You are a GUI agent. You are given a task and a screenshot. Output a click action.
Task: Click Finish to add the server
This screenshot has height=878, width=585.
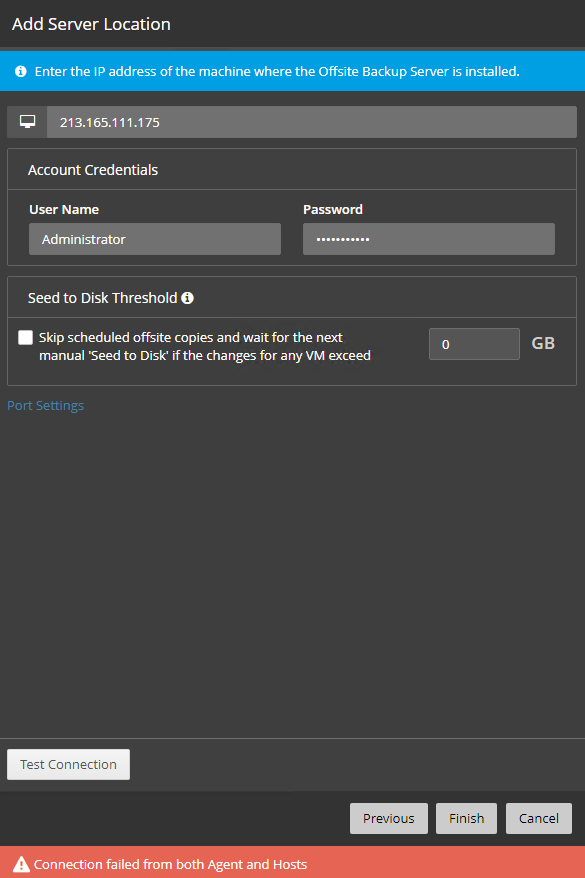[x=466, y=818]
